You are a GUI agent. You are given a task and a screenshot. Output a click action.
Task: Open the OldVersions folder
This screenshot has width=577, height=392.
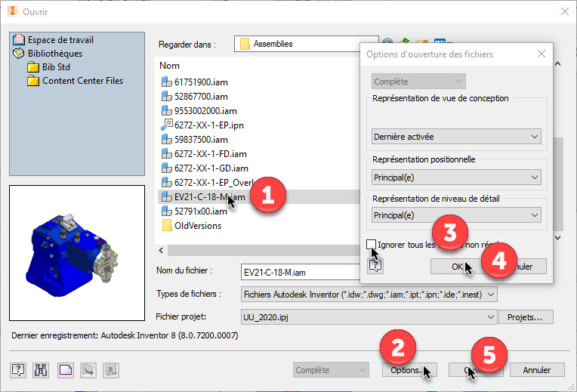click(x=197, y=225)
